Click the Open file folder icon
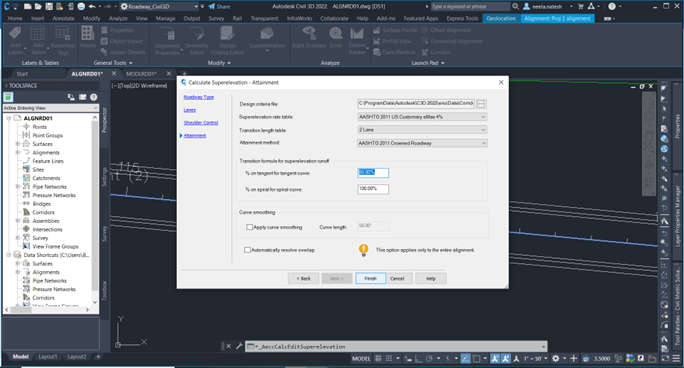This screenshot has width=684, height=368. click(38, 7)
